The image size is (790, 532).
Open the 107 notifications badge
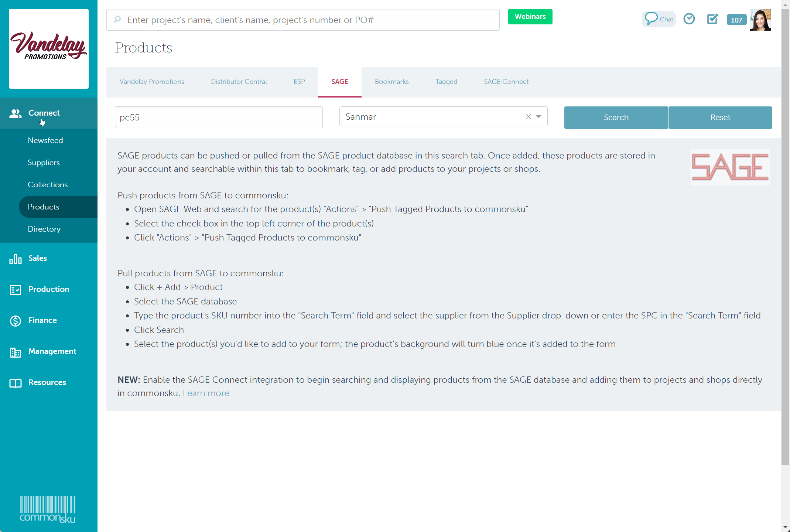pos(736,20)
